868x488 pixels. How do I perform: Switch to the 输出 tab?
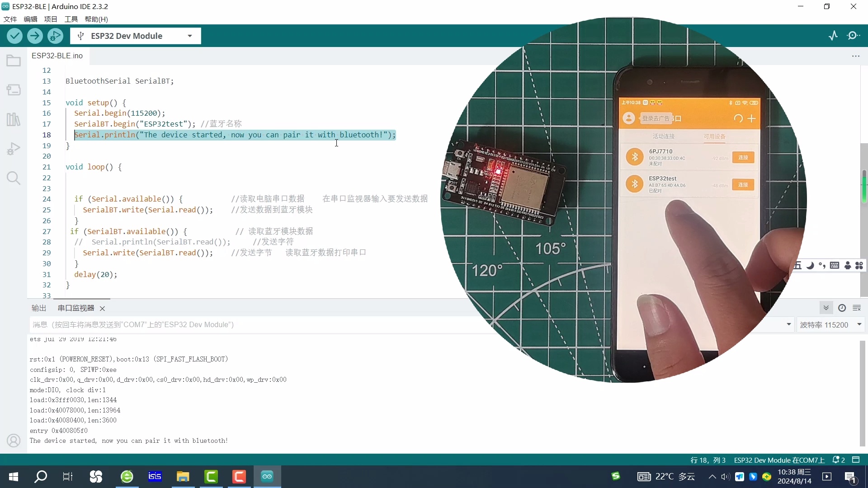click(x=38, y=308)
